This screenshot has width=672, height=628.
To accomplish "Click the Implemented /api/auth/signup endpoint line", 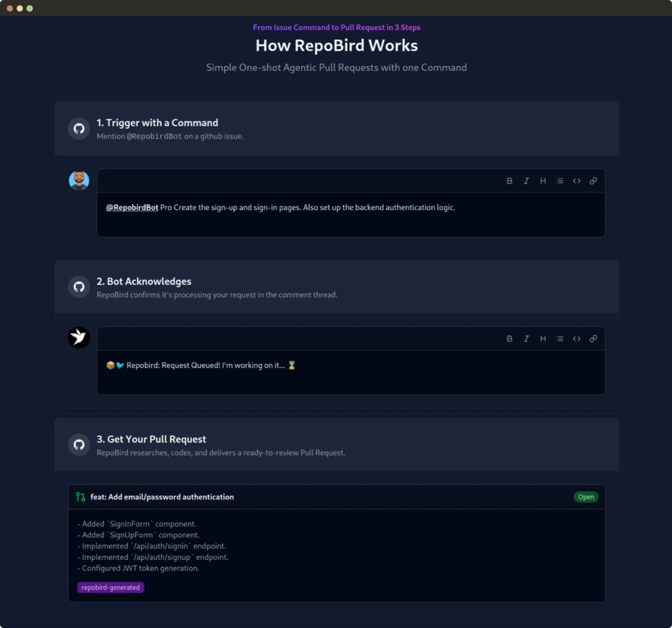I will [153, 557].
